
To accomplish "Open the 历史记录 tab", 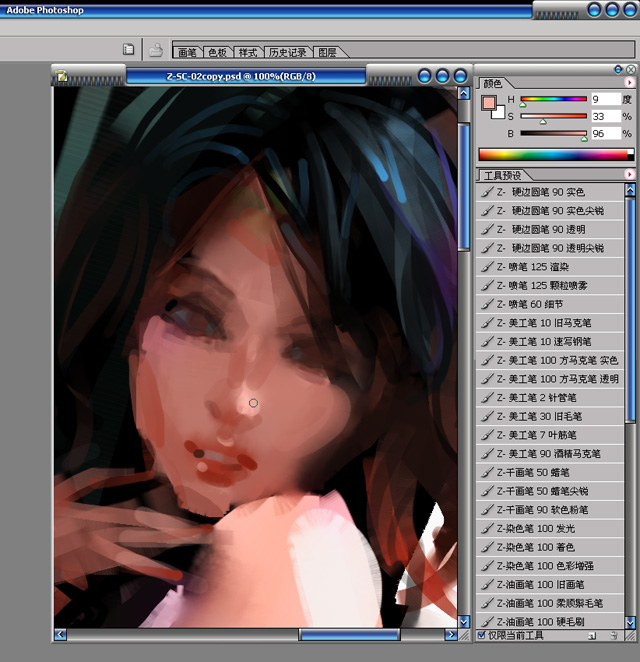I will tap(287, 52).
